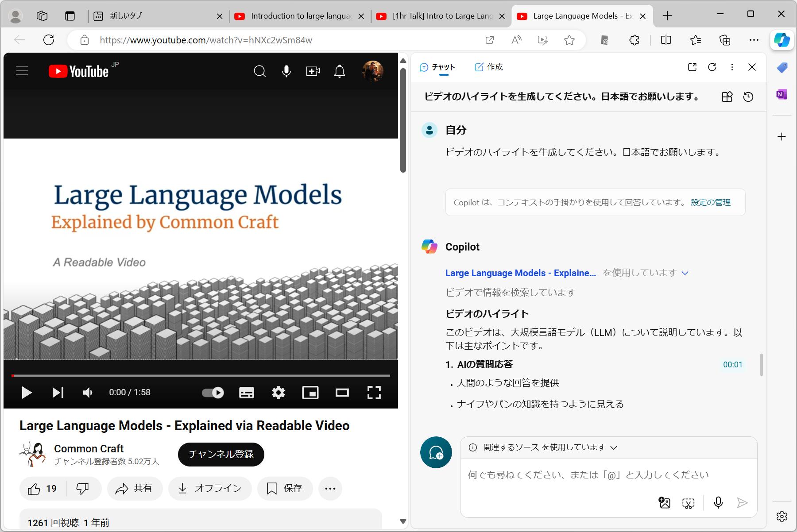Open the Extensions puzzle icon
This screenshot has height=532, width=797.
[634, 40]
